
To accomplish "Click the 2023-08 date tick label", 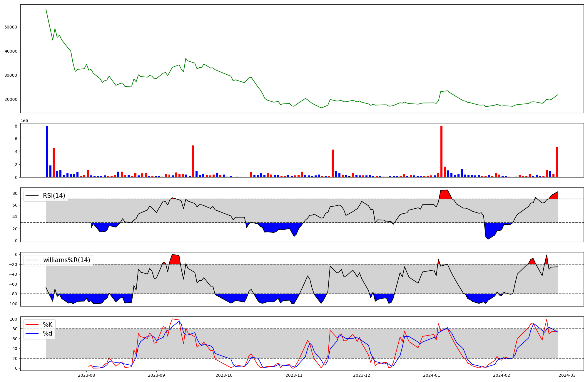I will tap(86, 375).
